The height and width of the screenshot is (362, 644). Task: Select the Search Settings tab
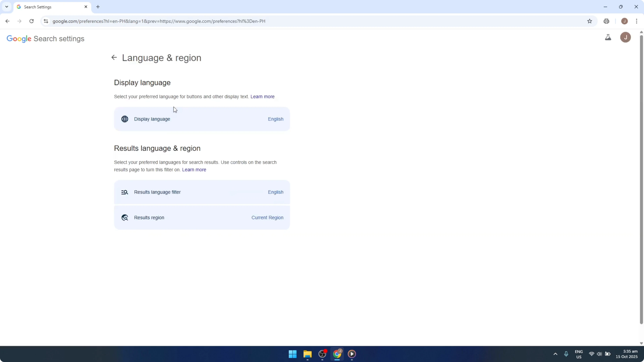tap(52, 7)
